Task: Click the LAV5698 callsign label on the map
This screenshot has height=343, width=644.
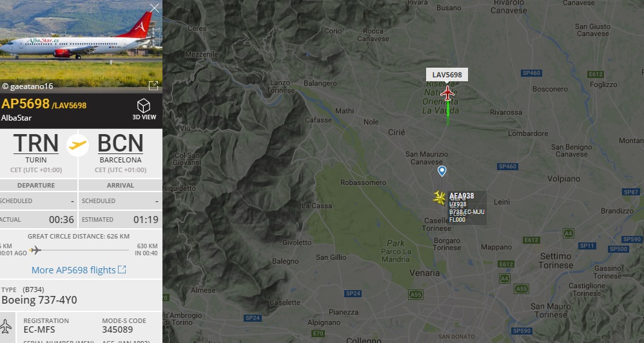Action: point(447,75)
